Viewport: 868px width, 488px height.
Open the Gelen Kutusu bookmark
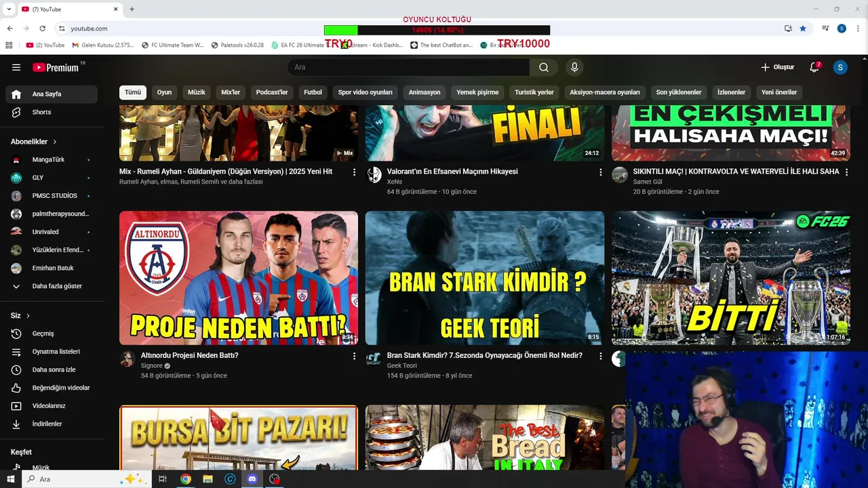click(103, 45)
